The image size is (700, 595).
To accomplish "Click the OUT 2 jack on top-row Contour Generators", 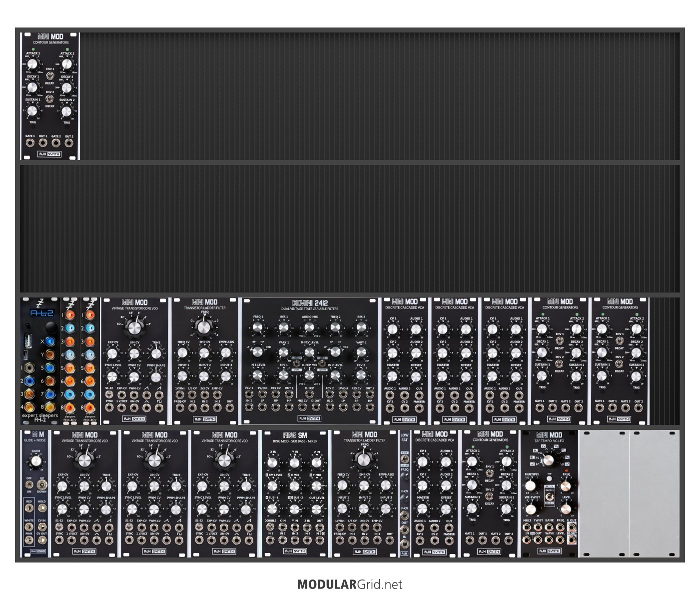I will [68, 143].
